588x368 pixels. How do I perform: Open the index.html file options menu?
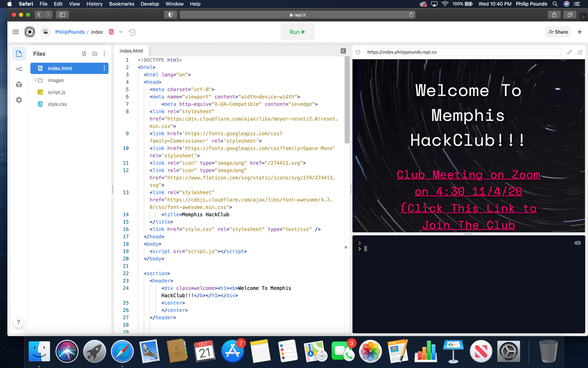[x=104, y=69]
